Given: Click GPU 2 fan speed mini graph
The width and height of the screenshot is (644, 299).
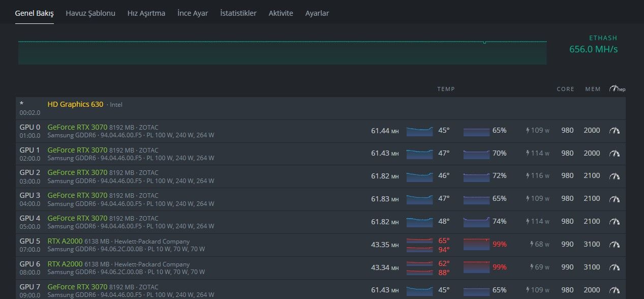Looking at the screenshot, I should tap(476, 176).
